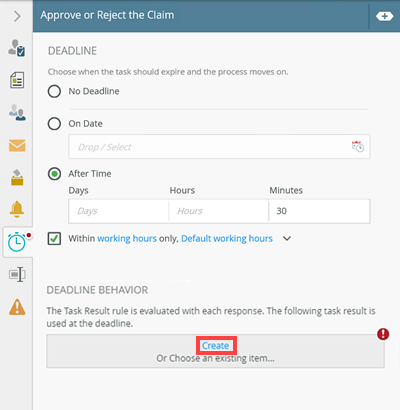
Task: Expand the Default working hours dropdown arrow
Action: 287,239
